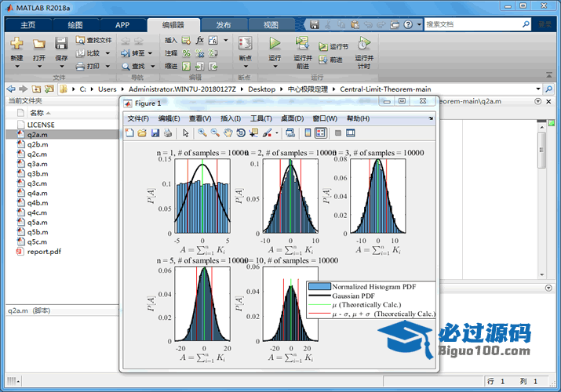Click the Desktop segment in the address bar

pyautogui.click(x=261, y=89)
